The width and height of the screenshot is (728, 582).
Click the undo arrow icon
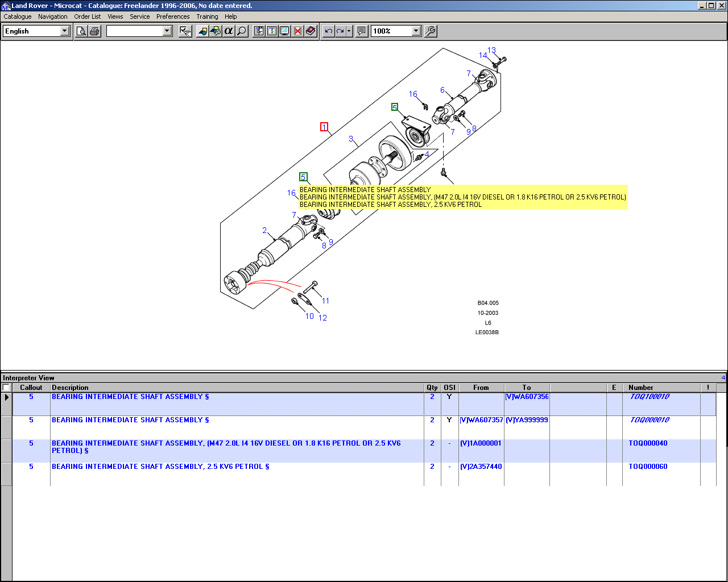[x=328, y=31]
